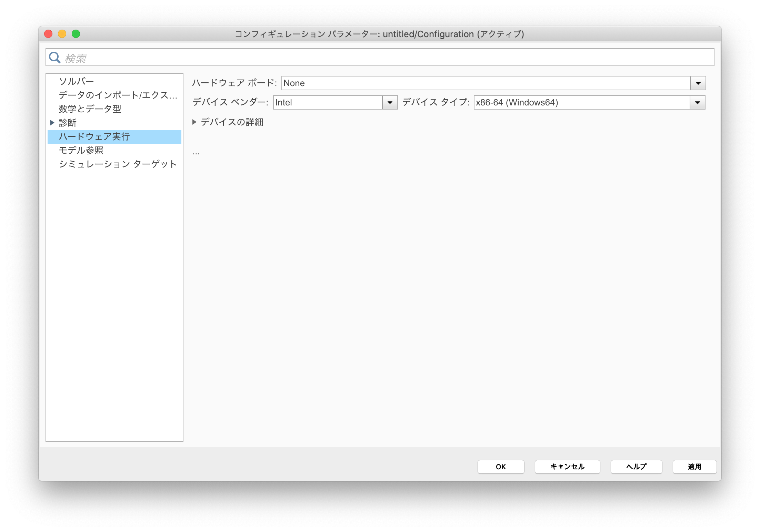This screenshot has height=532, width=760.
Task: Select シミュレーション ターゲット category
Action: coord(118,164)
